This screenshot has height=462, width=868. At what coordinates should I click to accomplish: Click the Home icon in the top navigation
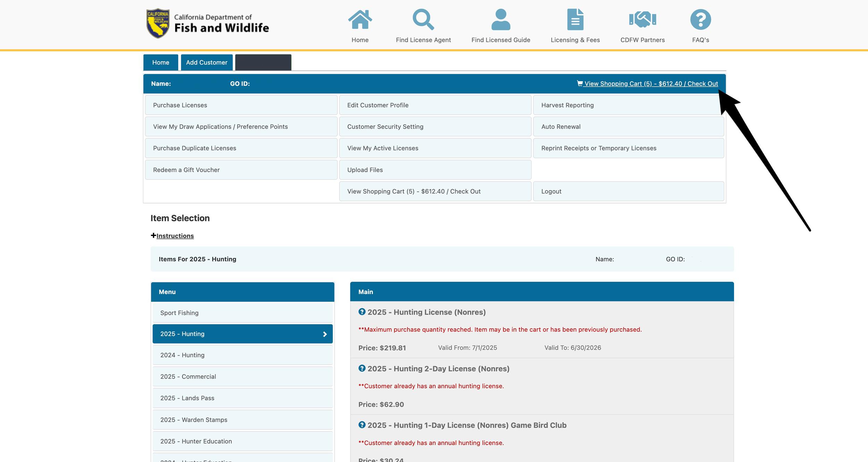360,20
